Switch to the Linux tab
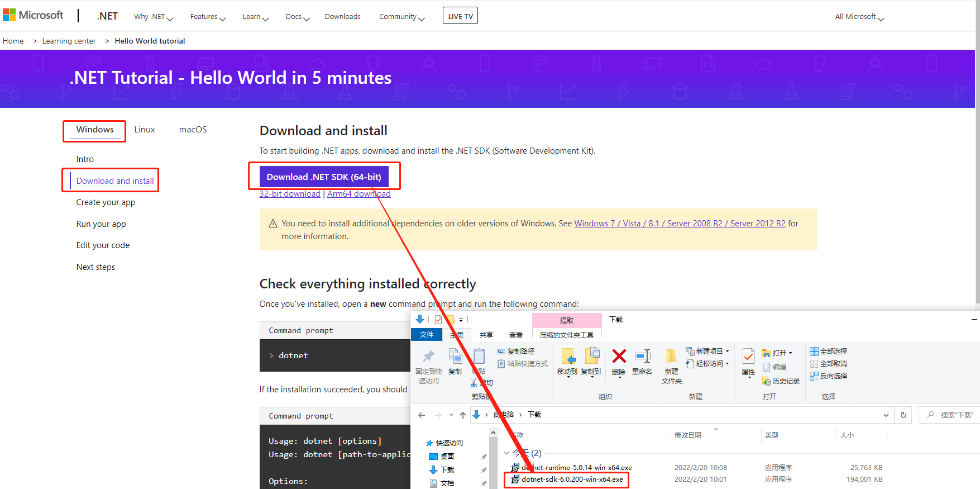 pos(145,130)
